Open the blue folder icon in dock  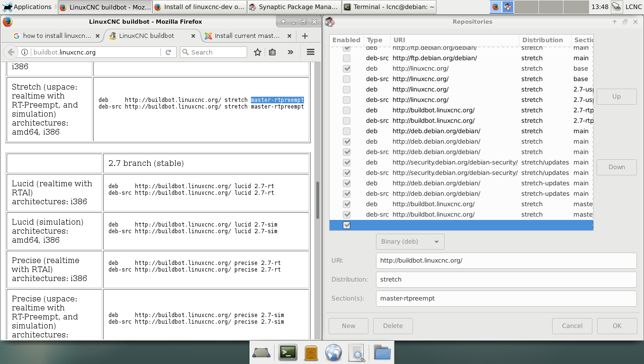pyautogui.click(x=382, y=352)
